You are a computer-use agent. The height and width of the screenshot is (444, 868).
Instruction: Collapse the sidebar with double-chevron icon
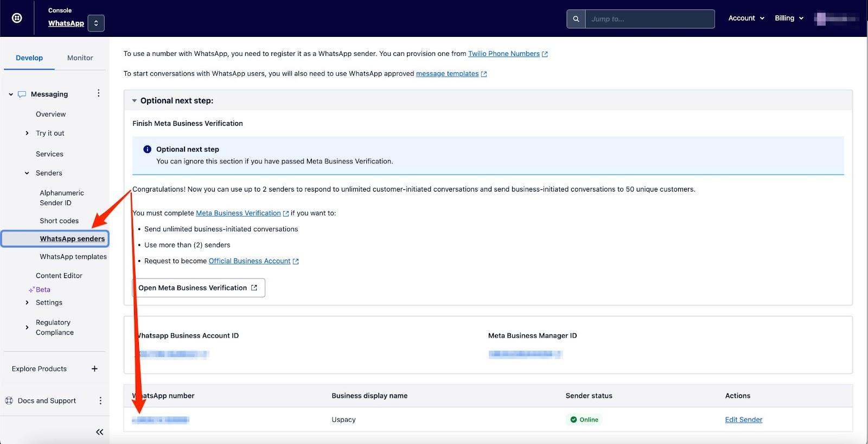point(99,432)
